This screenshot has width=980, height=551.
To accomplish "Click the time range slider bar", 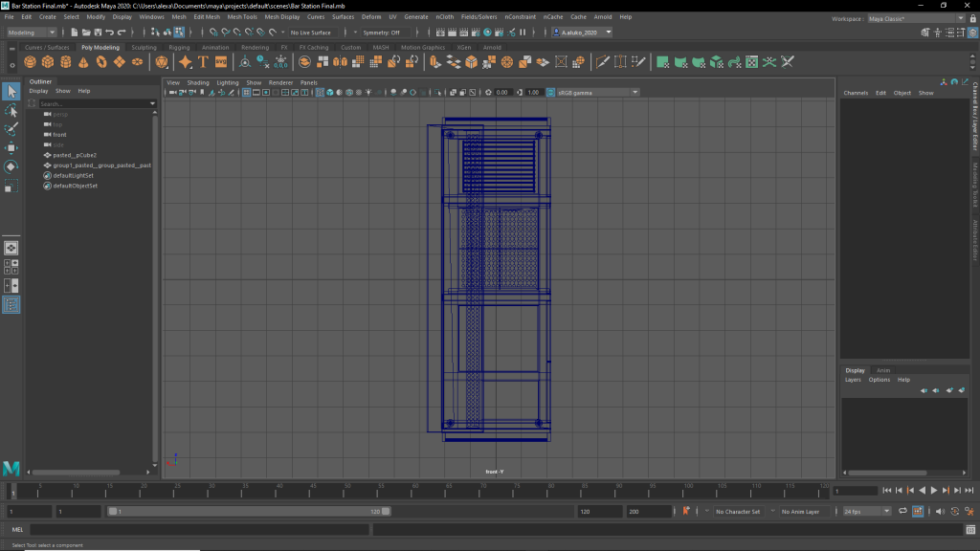I will pos(249,512).
